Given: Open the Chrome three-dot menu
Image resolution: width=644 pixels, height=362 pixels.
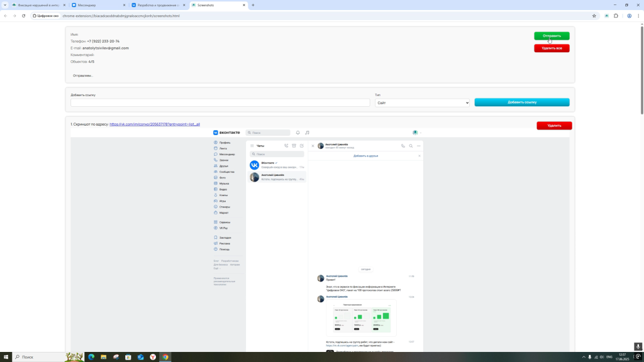Looking at the screenshot, I should pos(638,16).
